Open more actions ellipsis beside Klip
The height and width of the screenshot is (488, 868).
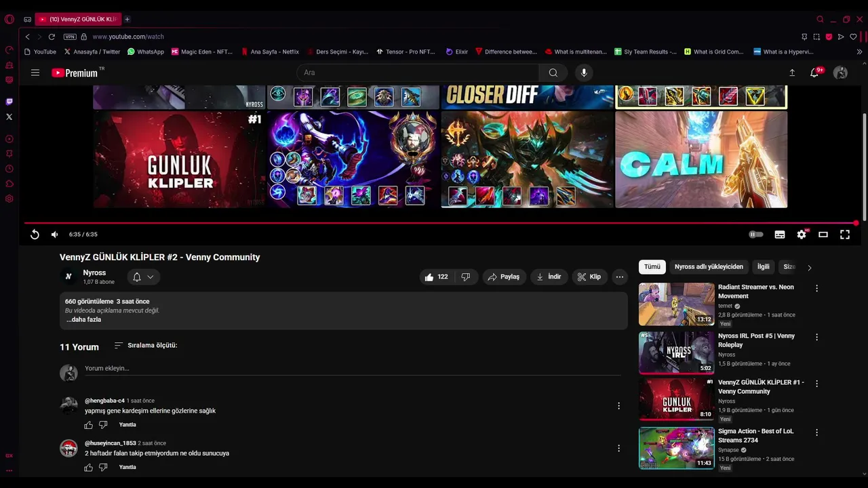[620, 277]
